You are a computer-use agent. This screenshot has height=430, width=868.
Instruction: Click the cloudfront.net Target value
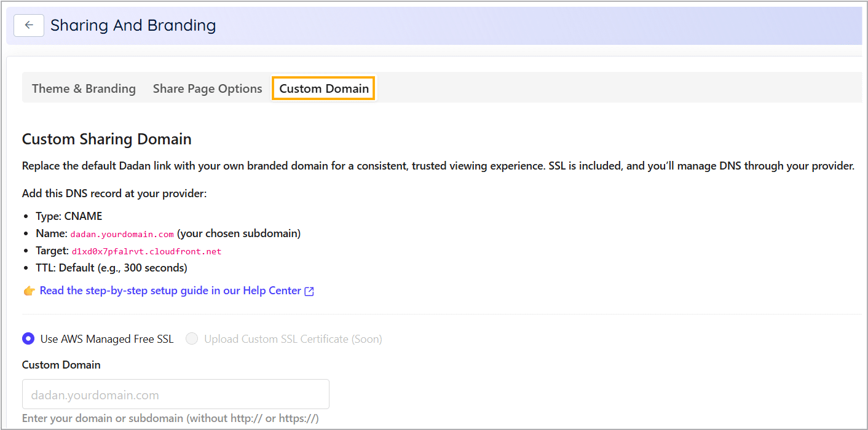pos(146,251)
